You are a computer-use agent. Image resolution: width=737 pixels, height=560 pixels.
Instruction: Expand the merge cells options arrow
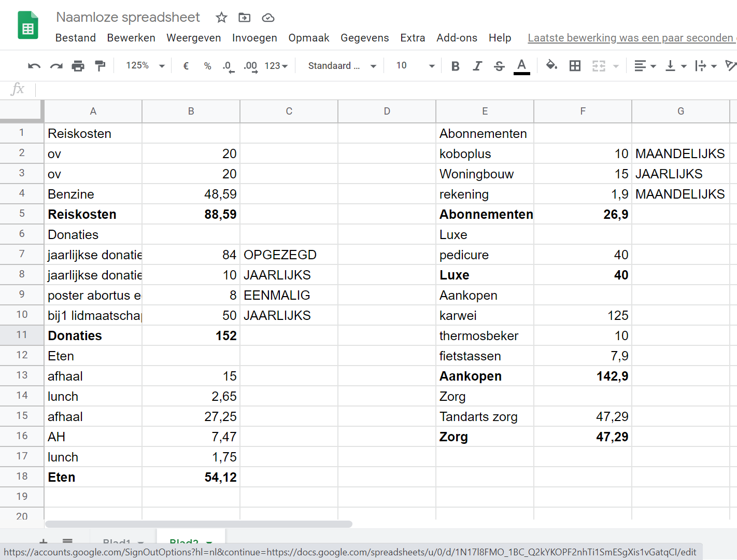[616, 66]
